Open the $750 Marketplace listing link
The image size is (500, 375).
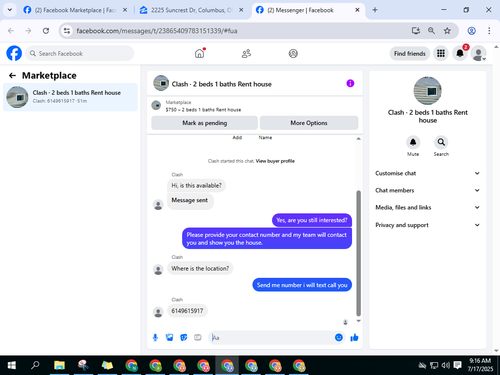(x=203, y=110)
